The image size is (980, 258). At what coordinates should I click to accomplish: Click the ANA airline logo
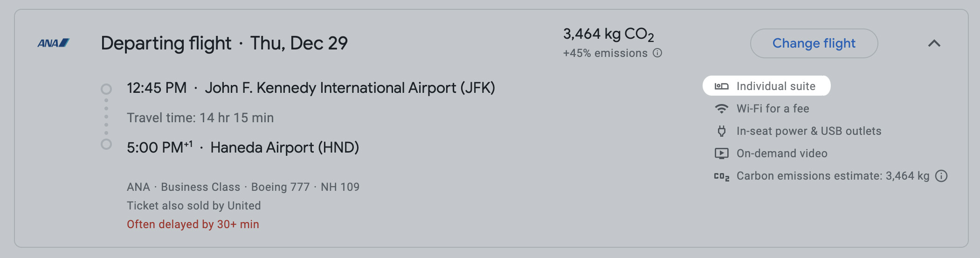(x=54, y=43)
